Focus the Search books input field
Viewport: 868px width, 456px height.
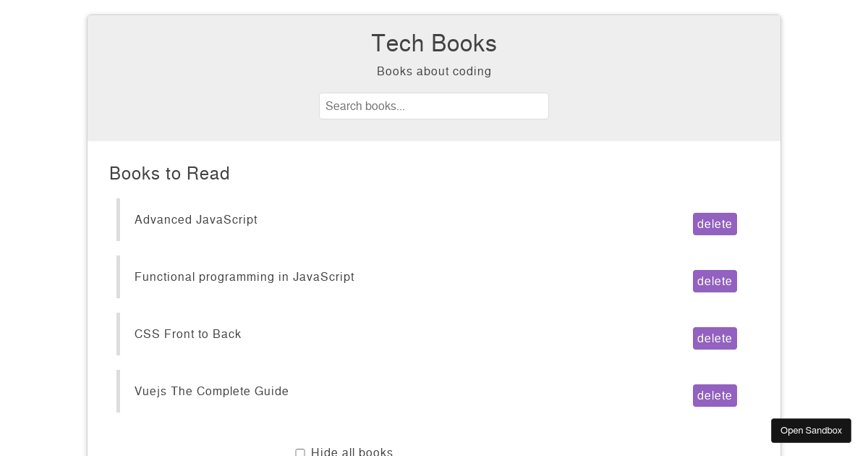434,106
